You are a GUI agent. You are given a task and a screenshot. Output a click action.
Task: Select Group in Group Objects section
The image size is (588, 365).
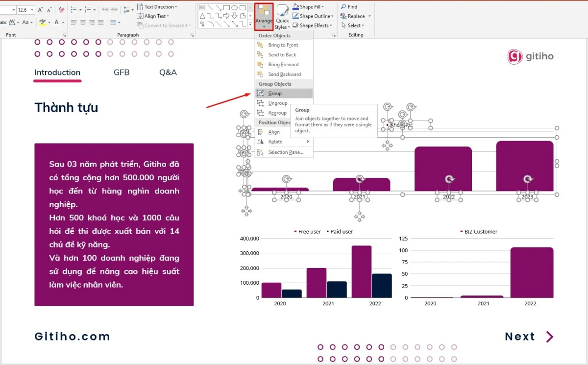[284, 94]
